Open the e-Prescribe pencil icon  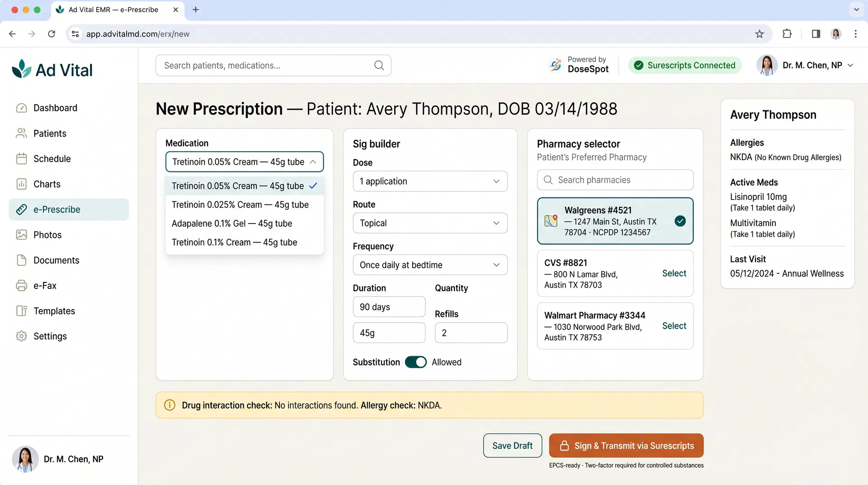(x=22, y=209)
